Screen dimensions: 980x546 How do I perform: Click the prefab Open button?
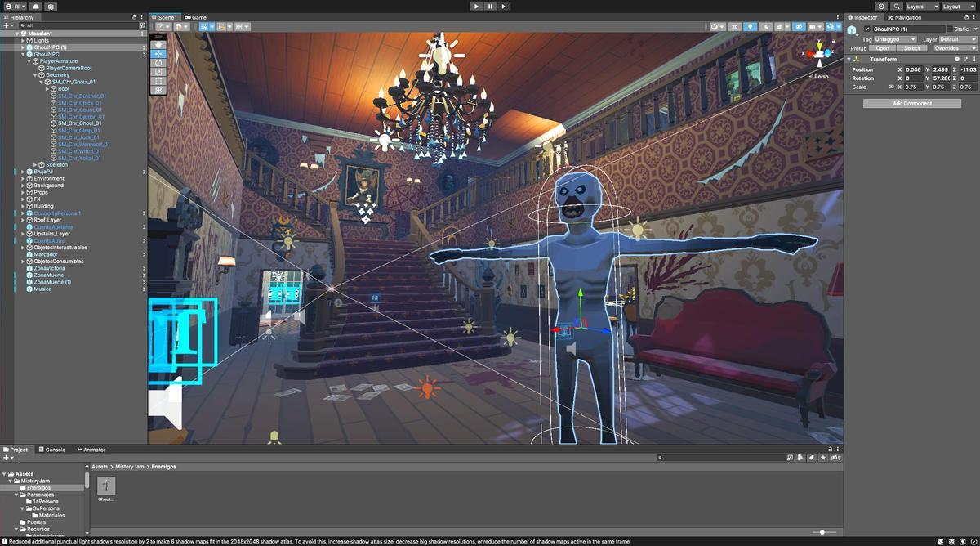pyautogui.click(x=883, y=48)
